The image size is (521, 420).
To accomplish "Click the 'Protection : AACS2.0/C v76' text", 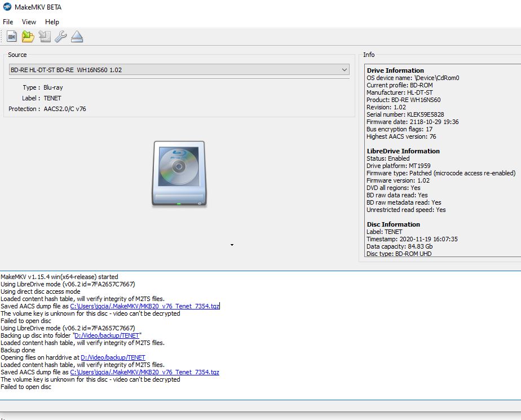I will point(47,109).
